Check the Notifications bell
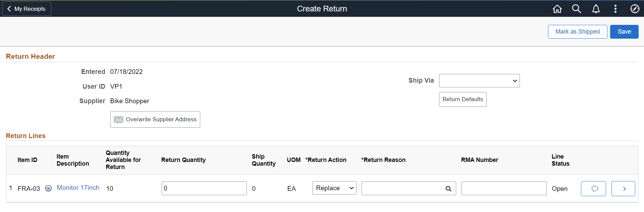This screenshot has width=644, height=212. point(596,9)
